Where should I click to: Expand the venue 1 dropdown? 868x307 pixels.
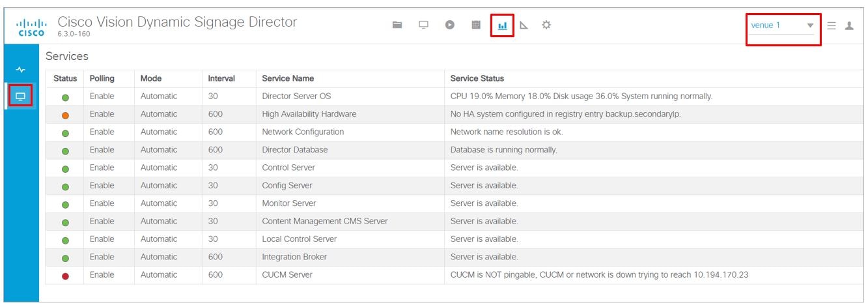click(810, 26)
